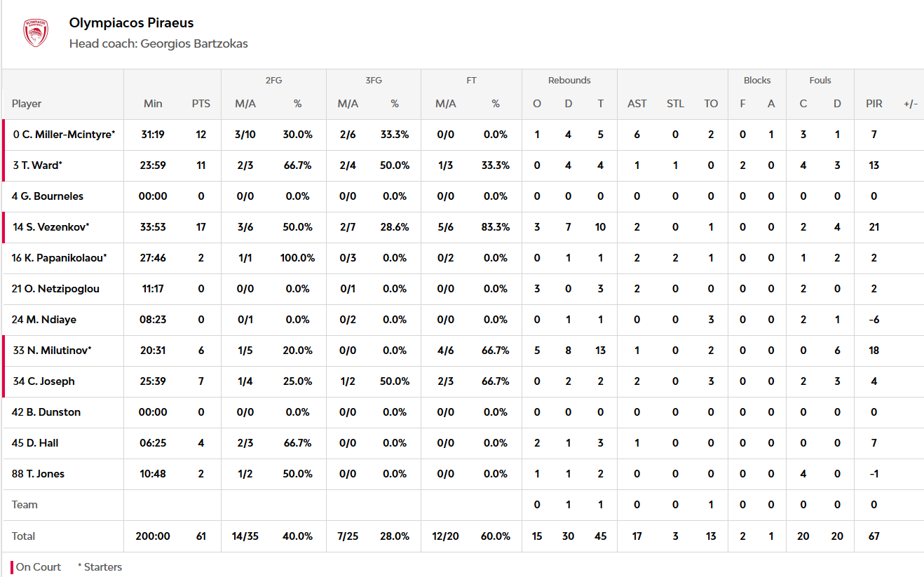Image resolution: width=924 pixels, height=577 pixels.
Task: Click Vezenkov's 17 points cell
Action: (201, 227)
